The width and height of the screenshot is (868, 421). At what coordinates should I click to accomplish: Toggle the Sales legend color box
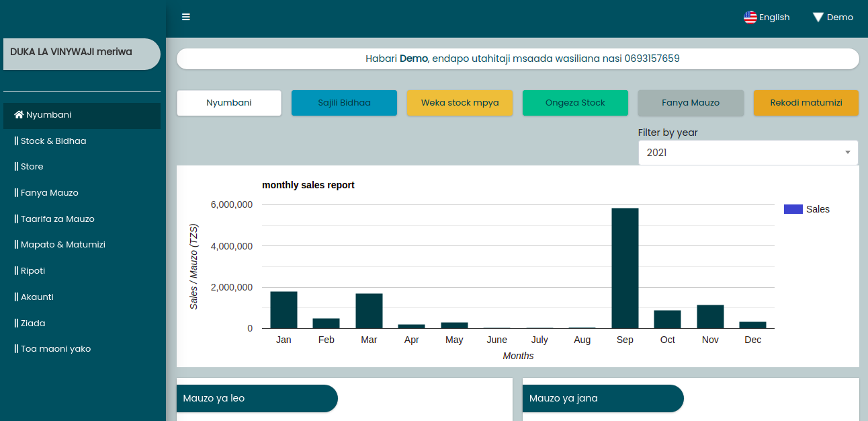pyautogui.click(x=793, y=209)
